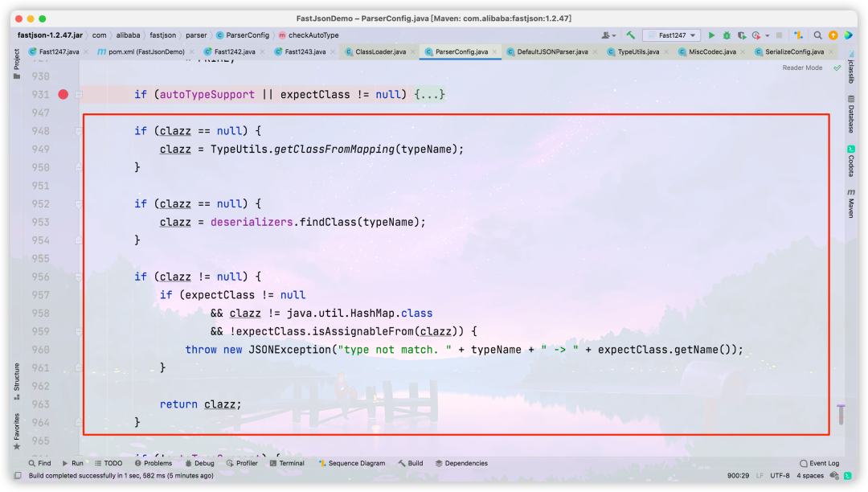Viewport: 868px width, 492px height.
Task: Click the Profile run icon with clock
Action: [756, 35]
